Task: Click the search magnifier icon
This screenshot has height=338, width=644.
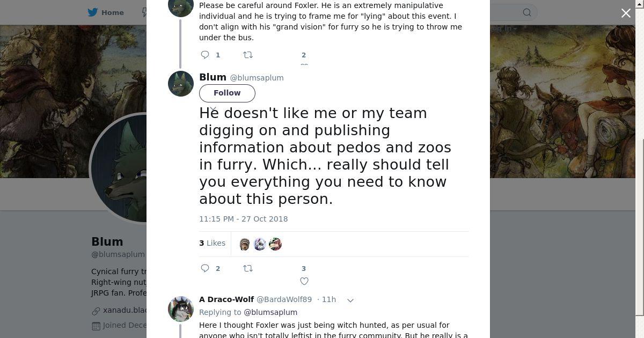Action: pyautogui.click(x=527, y=12)
